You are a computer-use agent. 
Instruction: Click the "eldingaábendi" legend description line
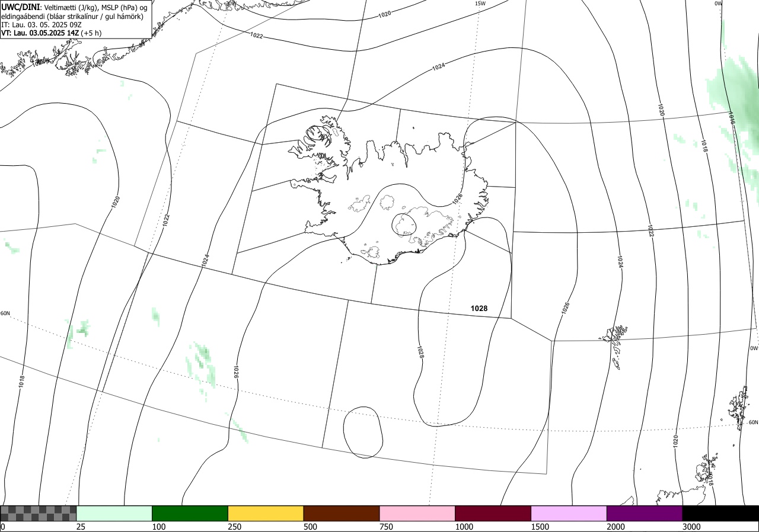coord(72,17)
